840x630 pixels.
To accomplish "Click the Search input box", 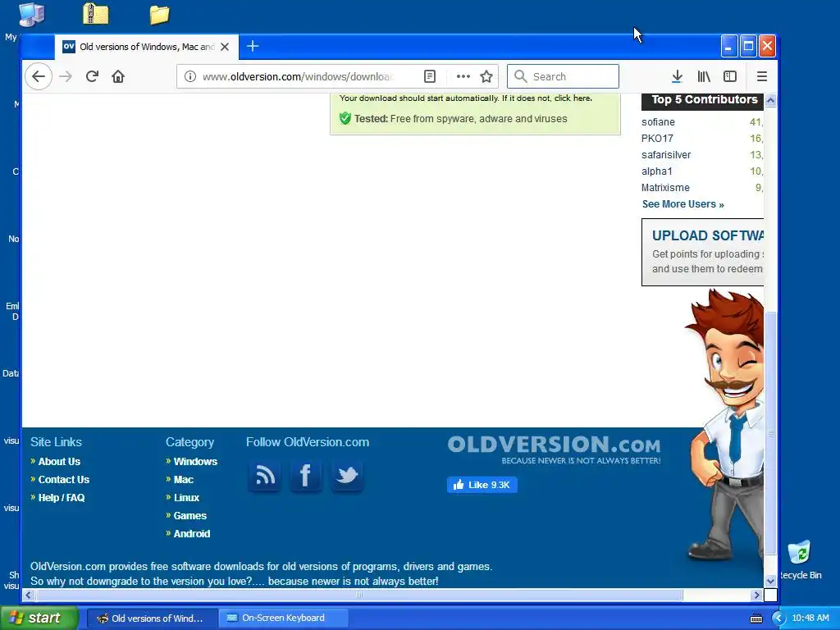I will click(x=563, y=76).
